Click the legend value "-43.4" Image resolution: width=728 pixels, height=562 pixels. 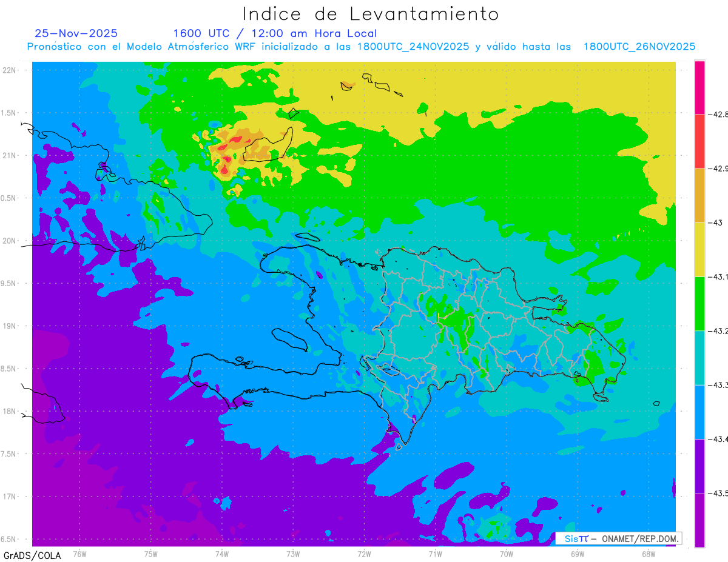tap(718, 439)
